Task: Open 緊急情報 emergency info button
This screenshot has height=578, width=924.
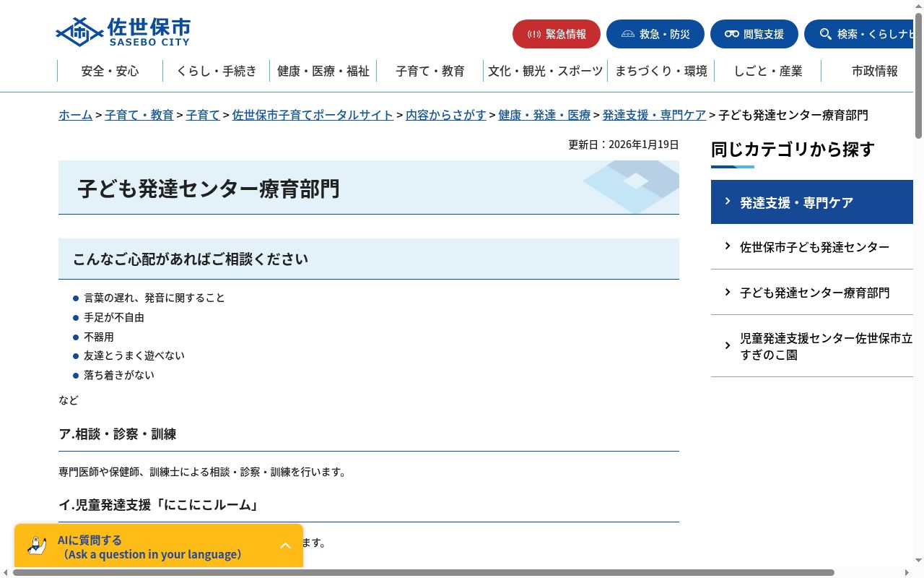Action: click(557, 34)
